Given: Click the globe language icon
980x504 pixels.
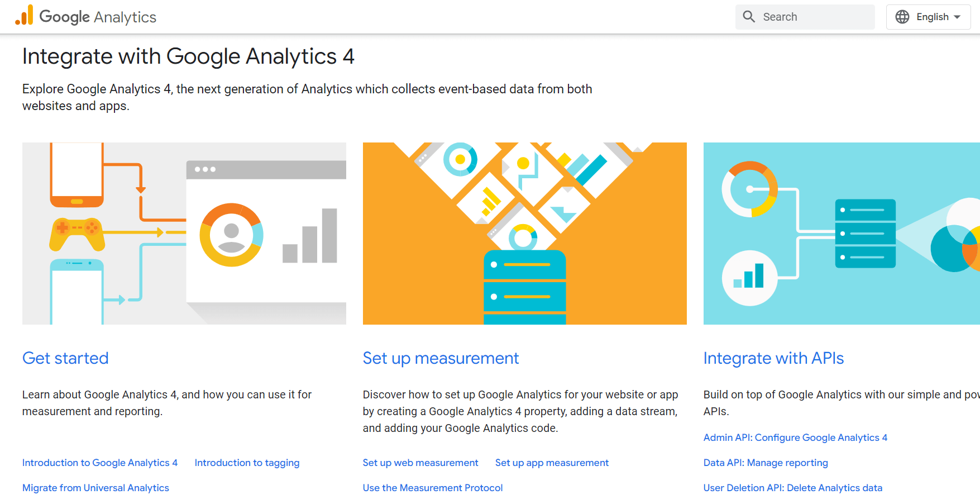Looking at the screenshot, I should click(x=901, y=17).
